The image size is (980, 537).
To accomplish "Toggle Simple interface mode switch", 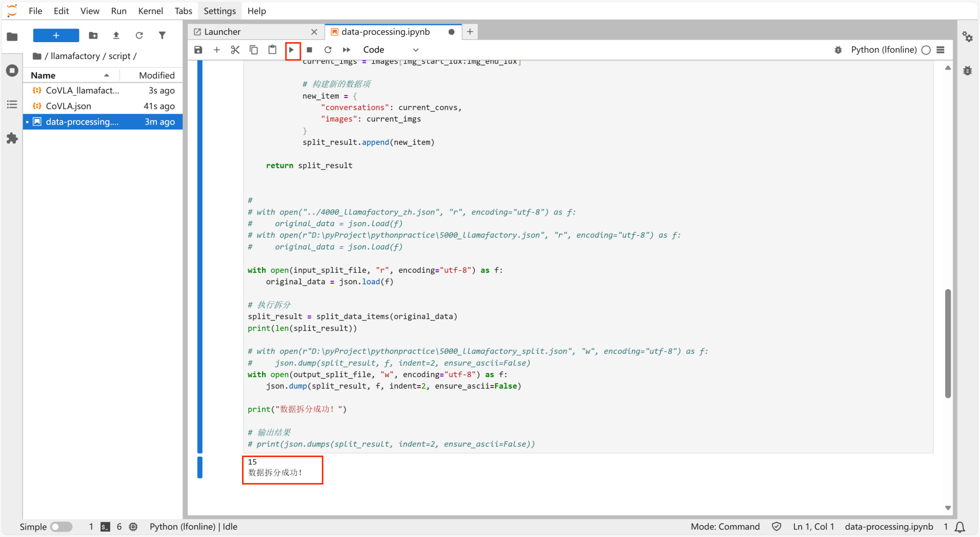I will (61, 527).
